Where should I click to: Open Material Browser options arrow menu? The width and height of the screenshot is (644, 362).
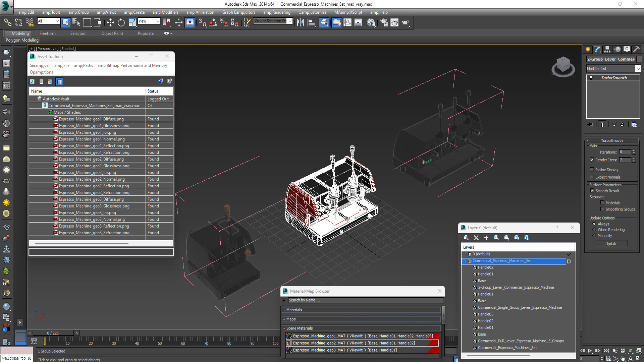pos(284,300)
